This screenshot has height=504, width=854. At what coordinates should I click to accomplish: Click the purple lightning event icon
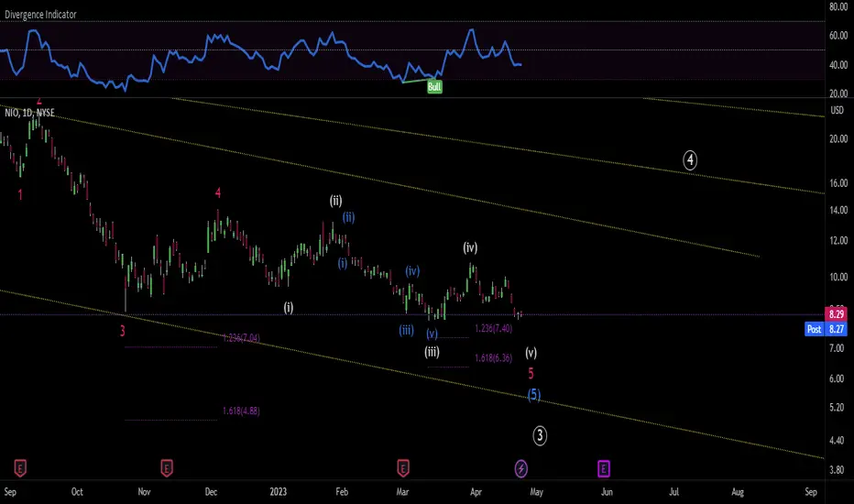click(x=521, y=468)
